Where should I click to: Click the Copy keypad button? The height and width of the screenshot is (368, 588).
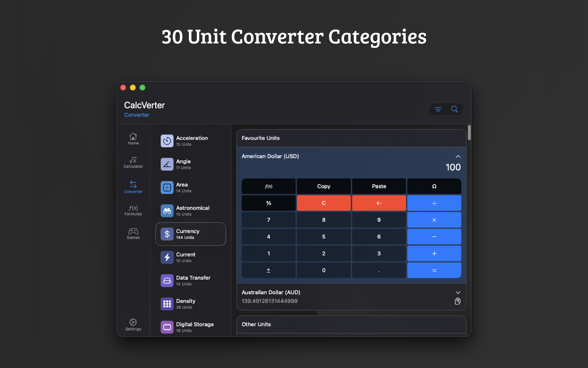(324, 186)
